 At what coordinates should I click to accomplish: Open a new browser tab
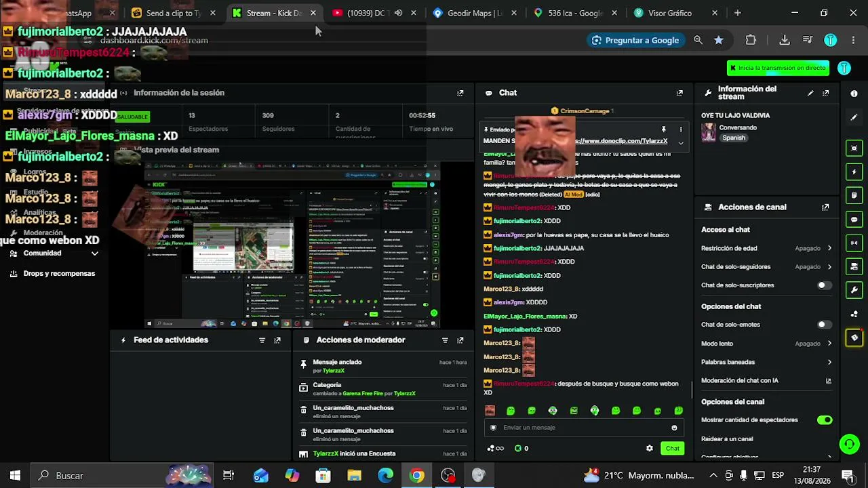[738, 13]
